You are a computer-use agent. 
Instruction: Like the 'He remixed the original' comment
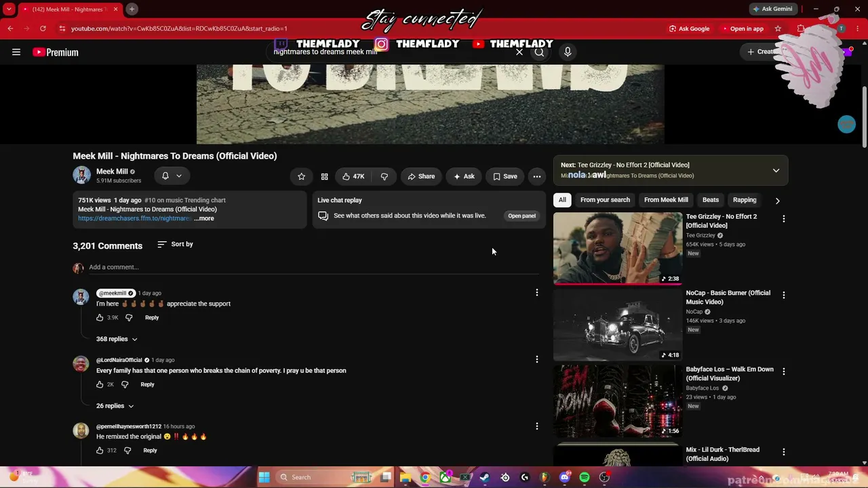100,450
